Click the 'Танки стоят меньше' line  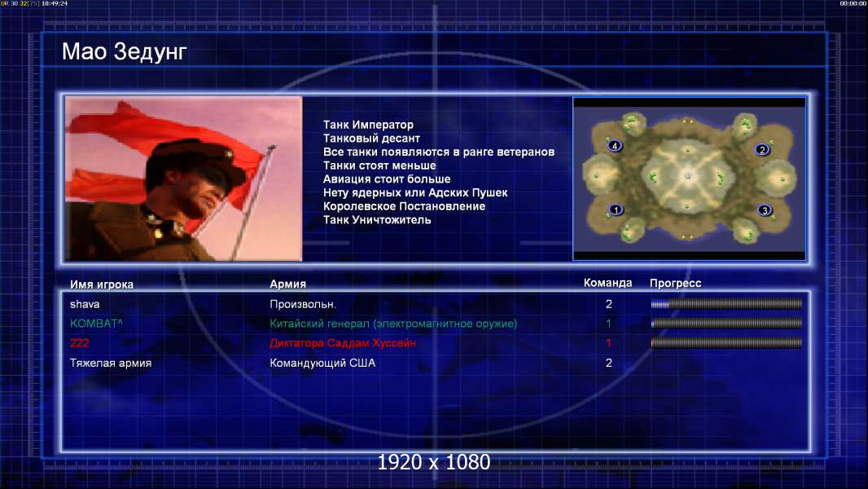379,165
